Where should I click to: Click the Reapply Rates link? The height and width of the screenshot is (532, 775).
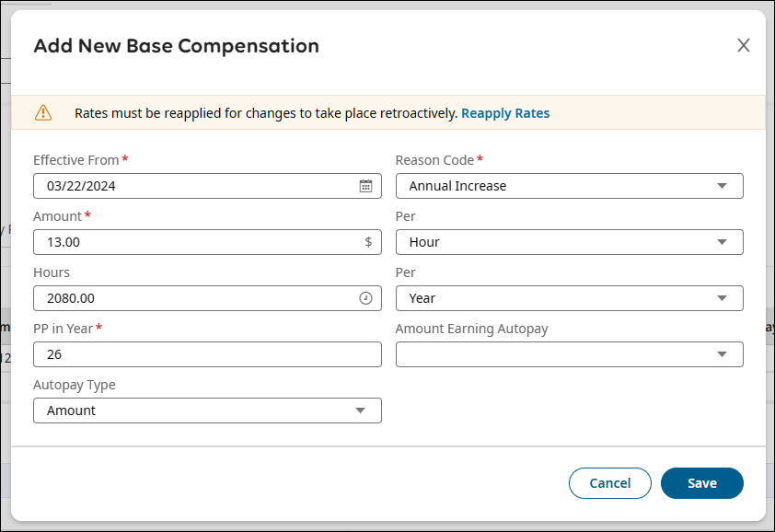505,113
